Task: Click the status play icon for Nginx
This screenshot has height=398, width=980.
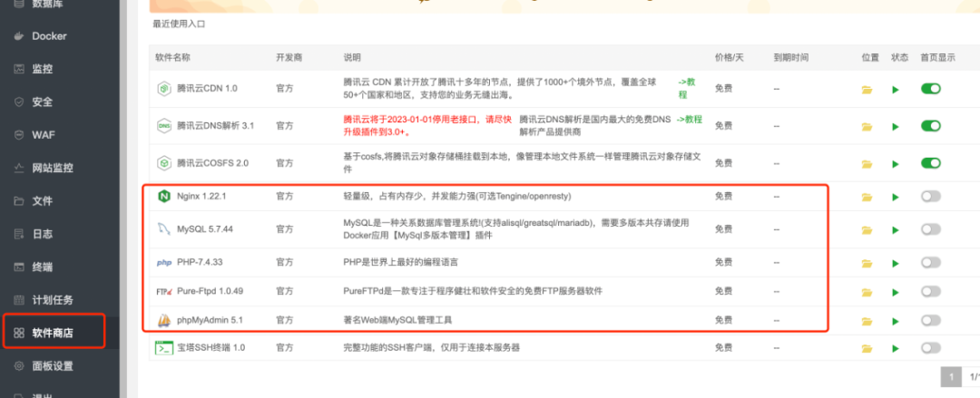Action: [x=896, y=197]
